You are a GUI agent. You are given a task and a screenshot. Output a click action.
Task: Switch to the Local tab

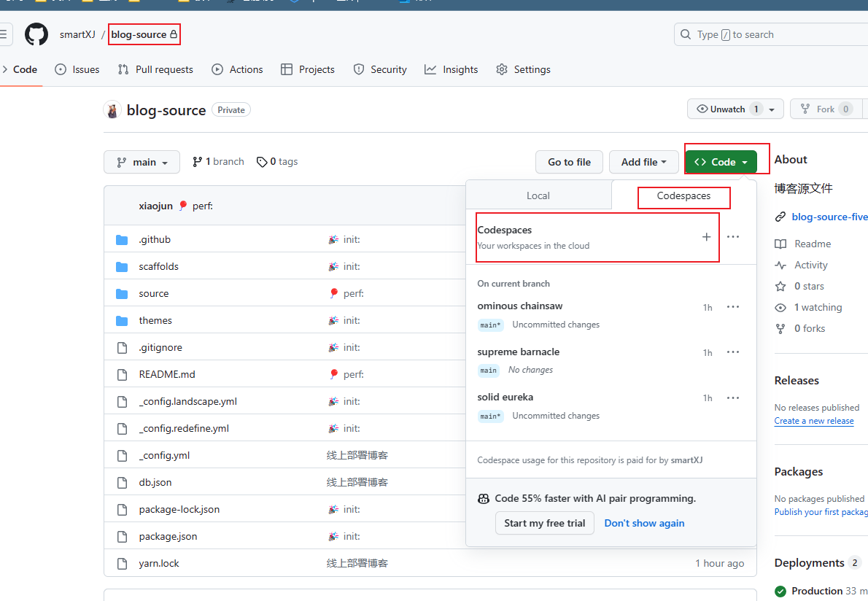pos(538,195)
